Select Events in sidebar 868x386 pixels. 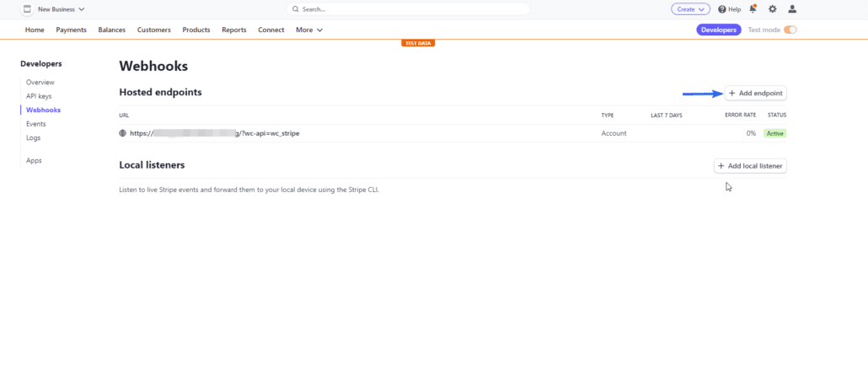[36, 124]
